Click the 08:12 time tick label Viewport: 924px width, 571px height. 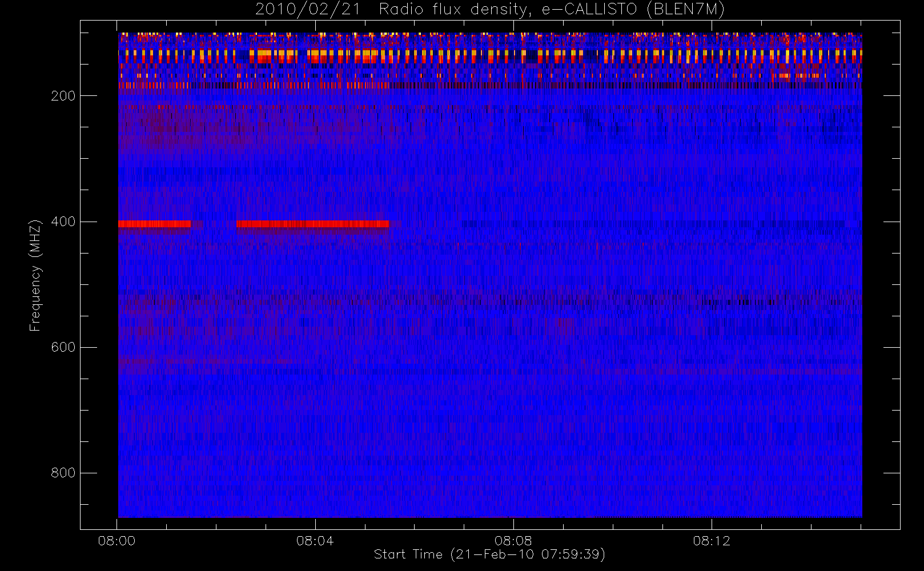point(712,541)
